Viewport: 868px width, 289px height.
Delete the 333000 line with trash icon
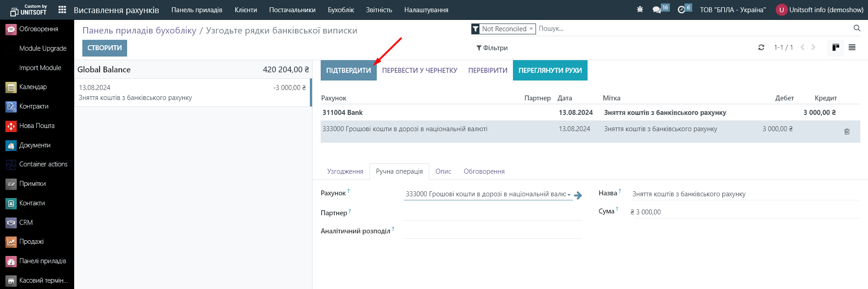[x=847, y=131]
